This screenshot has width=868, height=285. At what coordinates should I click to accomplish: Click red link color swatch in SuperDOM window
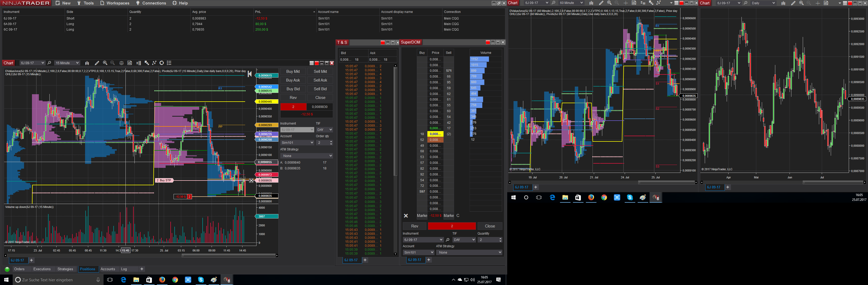pyautogui.click(x=488, y=42)
